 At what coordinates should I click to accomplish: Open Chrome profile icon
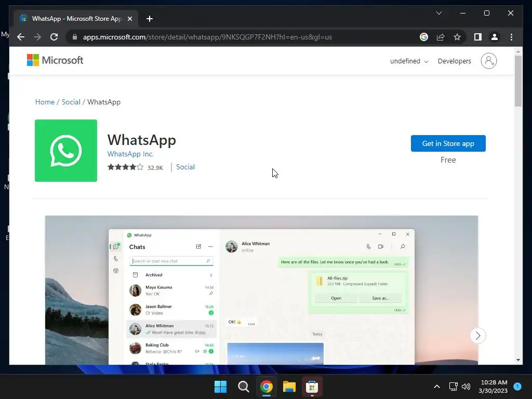coord(495,37)
